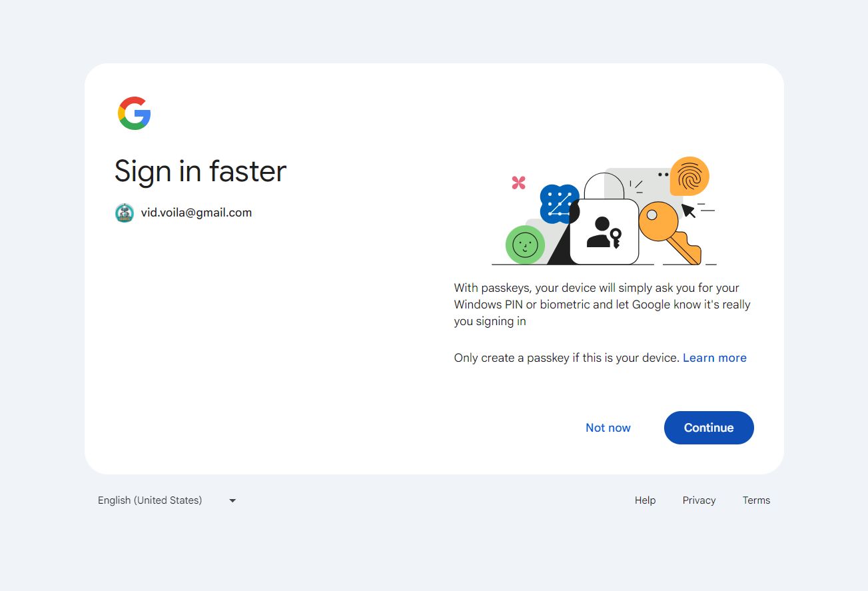Click the orange fingerprint icon in illustration
868x591 pixels.
689,176
